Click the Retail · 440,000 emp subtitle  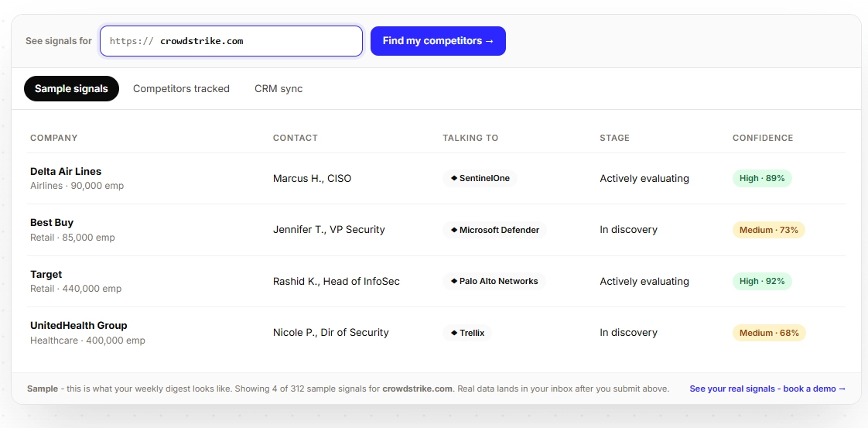click(76, 289)
